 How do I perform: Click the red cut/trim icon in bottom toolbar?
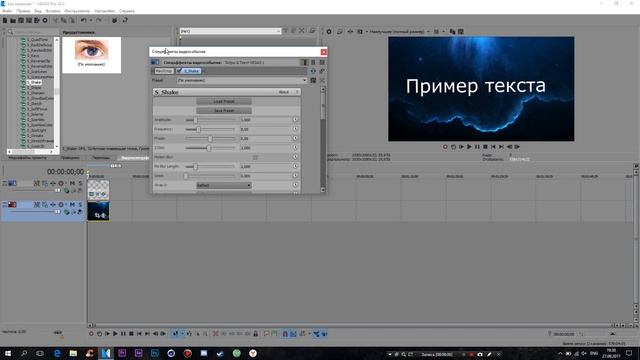point(216,334)
